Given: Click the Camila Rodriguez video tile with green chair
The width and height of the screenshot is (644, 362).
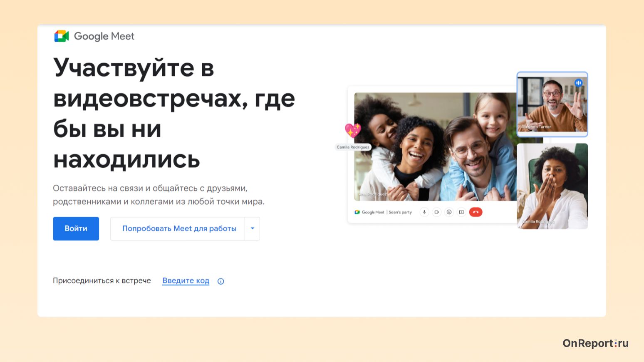Looking at the screenshot, I should tap(552, 186).
